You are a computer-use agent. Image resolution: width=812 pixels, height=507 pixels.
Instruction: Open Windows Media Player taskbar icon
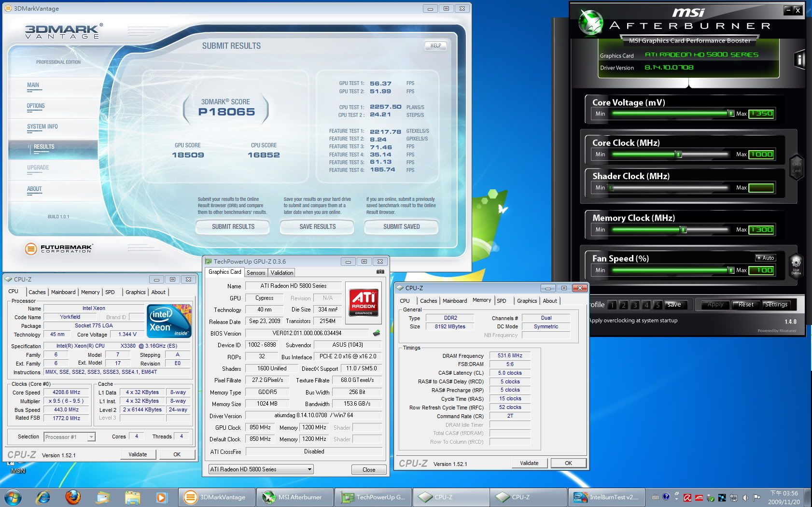(161, 497)
